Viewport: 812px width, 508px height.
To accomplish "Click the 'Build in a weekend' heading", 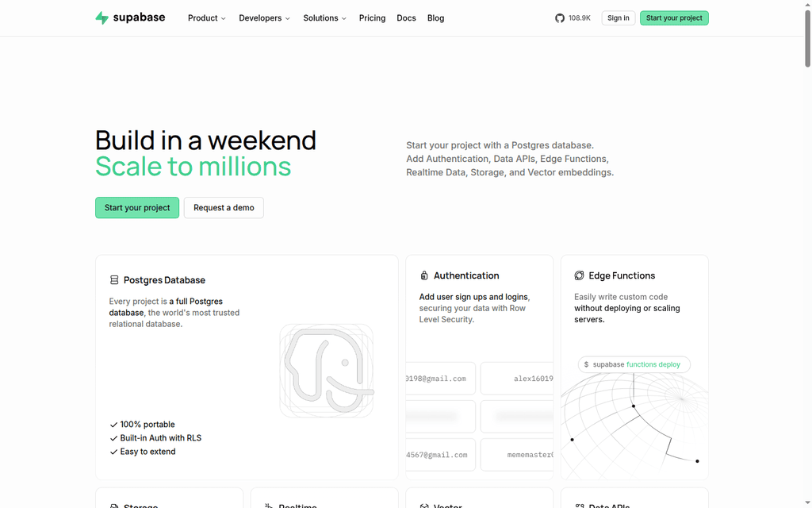I will [x=205, y=140].
